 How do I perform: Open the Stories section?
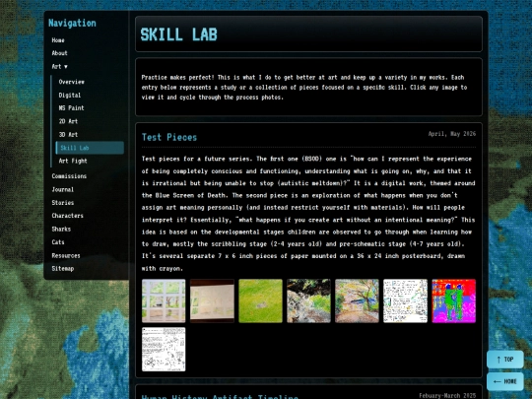63,203
